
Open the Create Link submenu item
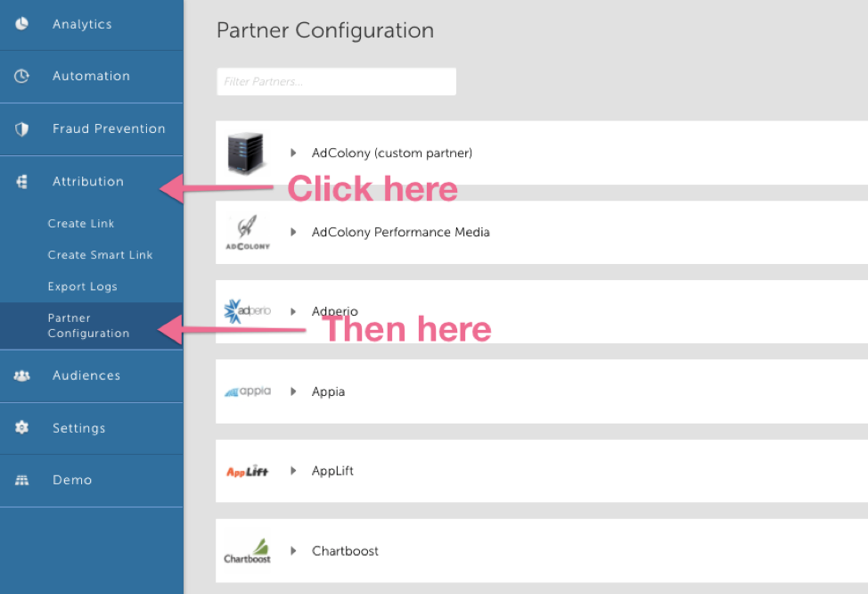click(x=81, y=224)
